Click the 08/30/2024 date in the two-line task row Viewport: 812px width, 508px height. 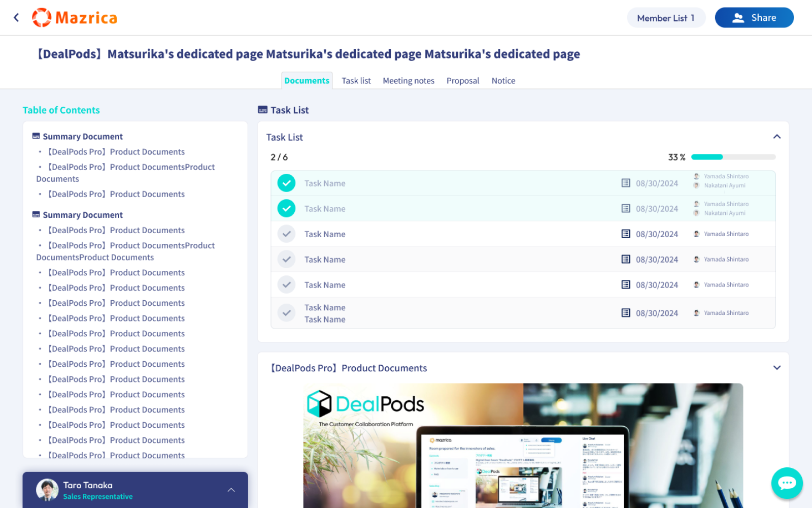[x=657, y=313]
